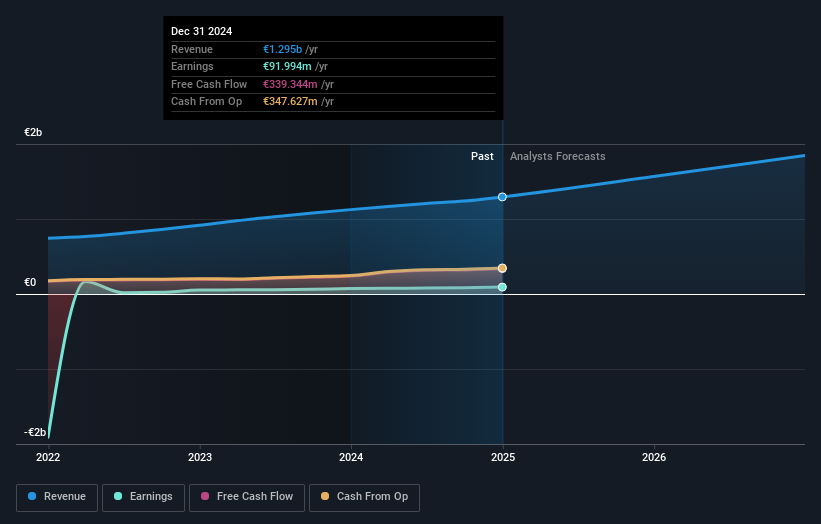Click the Revenue row label in tooltip
Viewport: 821px width, 524px height.
192,49
